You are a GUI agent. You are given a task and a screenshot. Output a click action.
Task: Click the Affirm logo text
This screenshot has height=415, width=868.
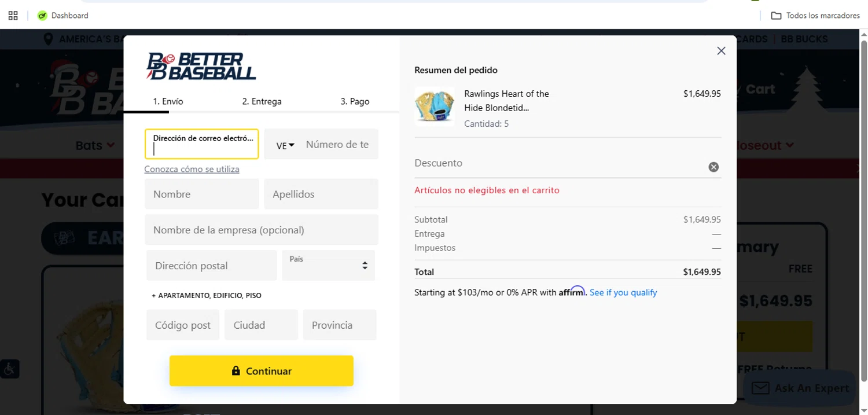pos(572,291)
